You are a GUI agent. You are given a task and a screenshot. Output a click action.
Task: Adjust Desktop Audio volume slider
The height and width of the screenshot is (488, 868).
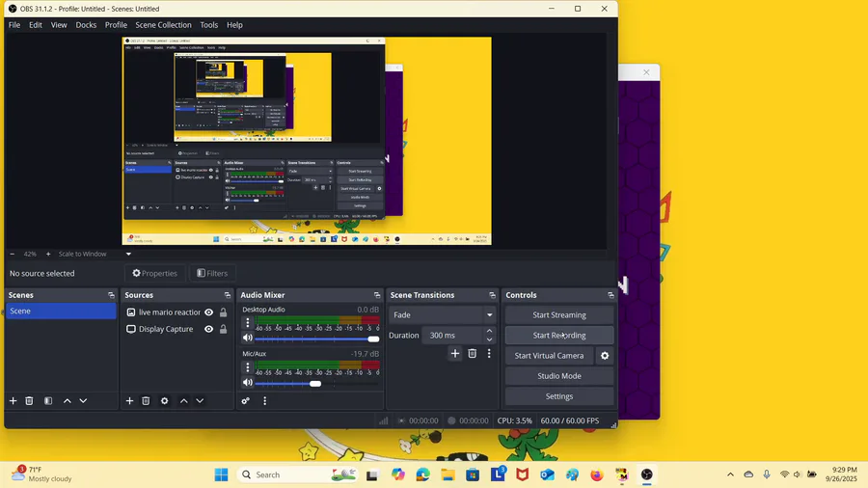(x=317, y=339)
